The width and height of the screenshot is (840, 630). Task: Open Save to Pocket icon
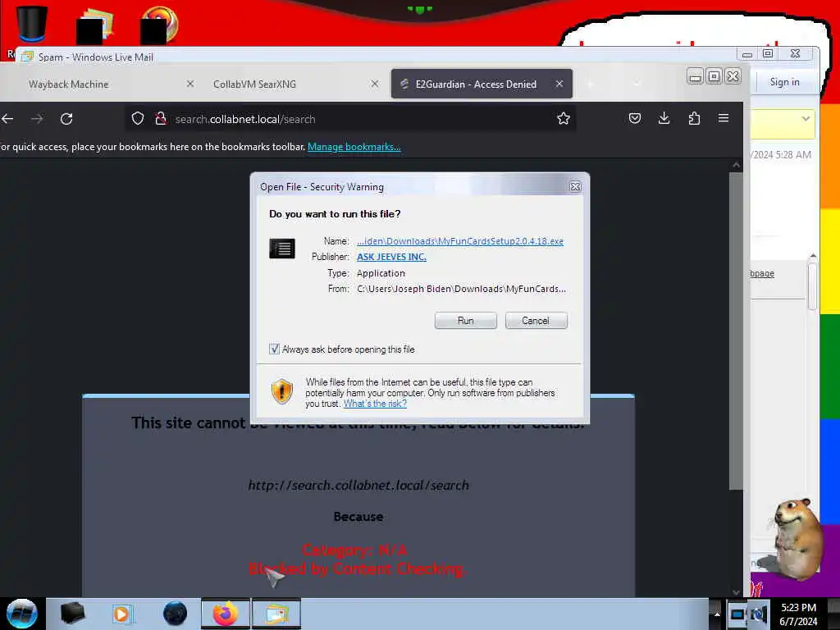point(635,118)
